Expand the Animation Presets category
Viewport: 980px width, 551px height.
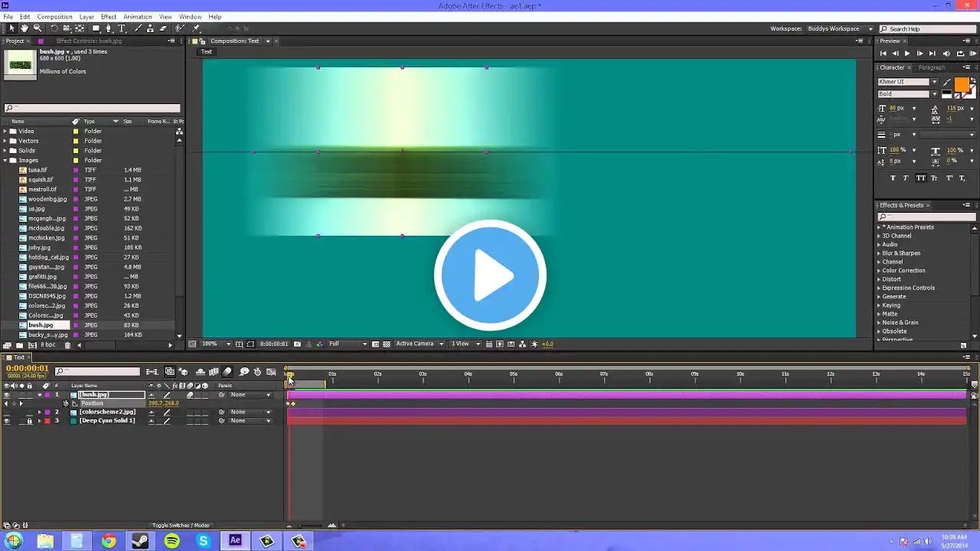879,227
